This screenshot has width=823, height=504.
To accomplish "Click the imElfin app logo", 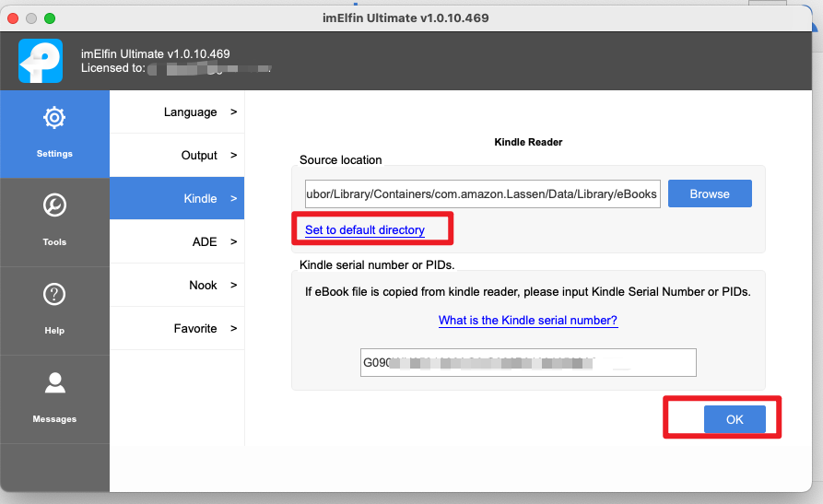I will [41, 61].
